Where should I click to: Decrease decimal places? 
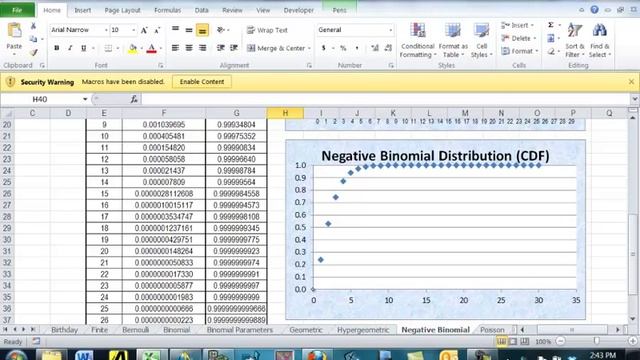(388, 48)
